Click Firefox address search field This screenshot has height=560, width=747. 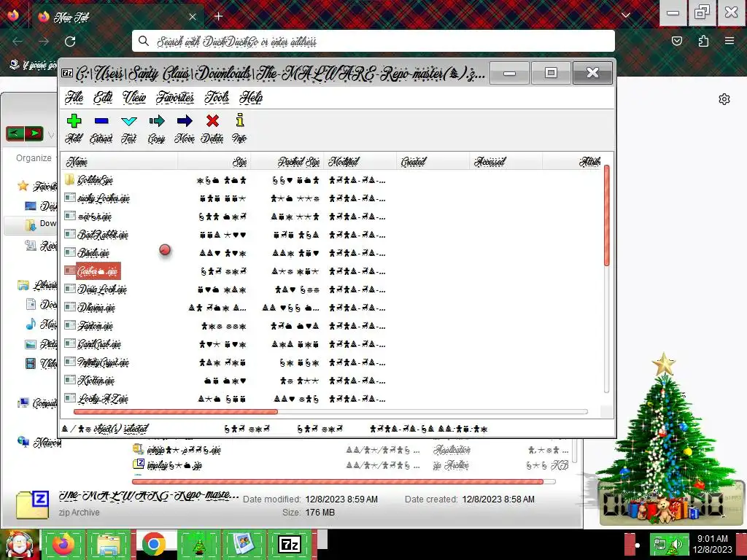tap(373, 42)
